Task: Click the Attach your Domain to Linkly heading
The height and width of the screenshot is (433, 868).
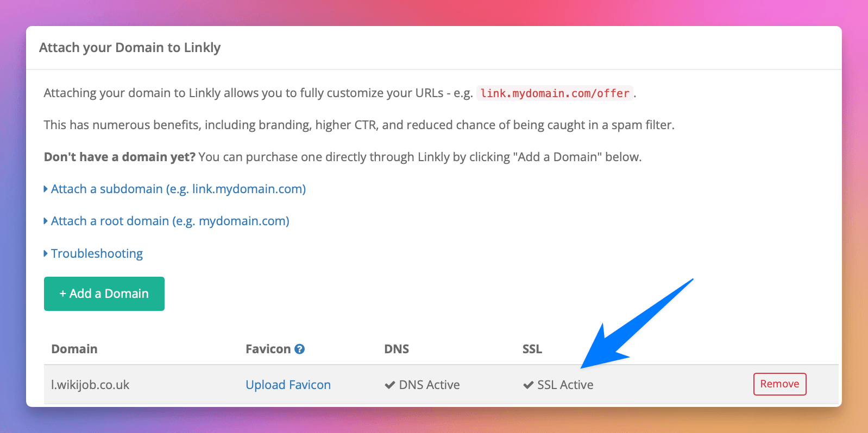Action: 130,48
